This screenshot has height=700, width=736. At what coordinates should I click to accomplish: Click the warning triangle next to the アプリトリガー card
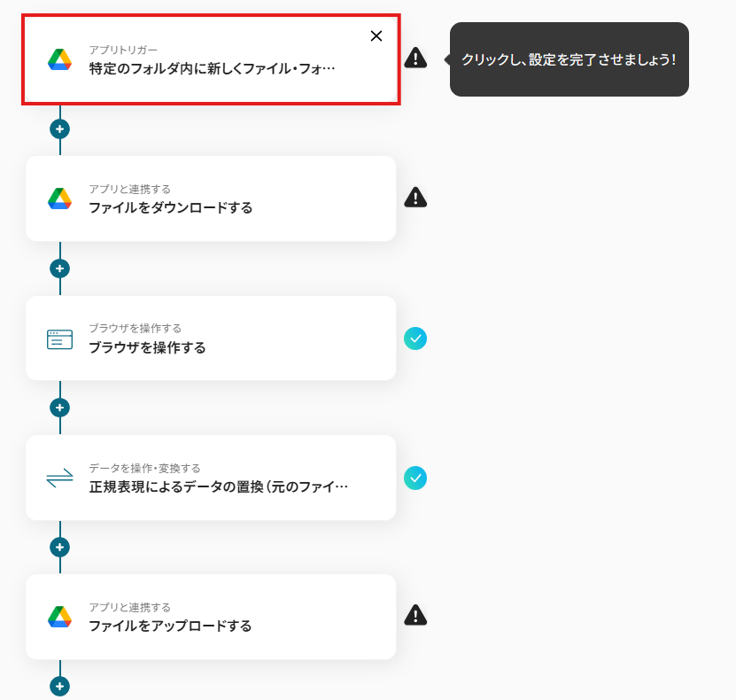(415, 58)
